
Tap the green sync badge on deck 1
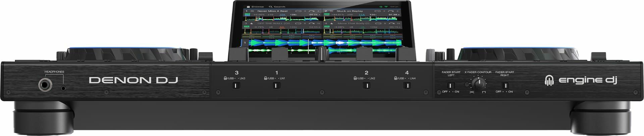point(247,15)
